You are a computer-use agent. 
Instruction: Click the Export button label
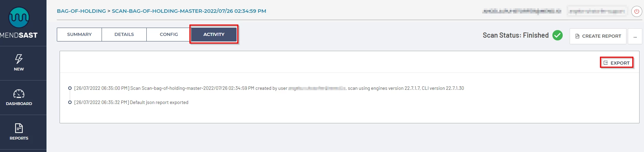click(620, 63)
